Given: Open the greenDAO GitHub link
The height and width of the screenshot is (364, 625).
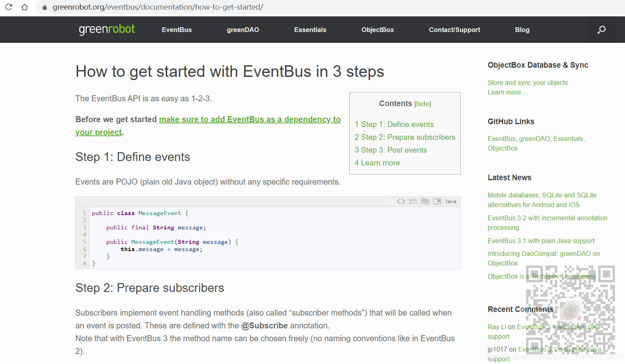Looking at the screenshot, I should (x=534, y=139).
